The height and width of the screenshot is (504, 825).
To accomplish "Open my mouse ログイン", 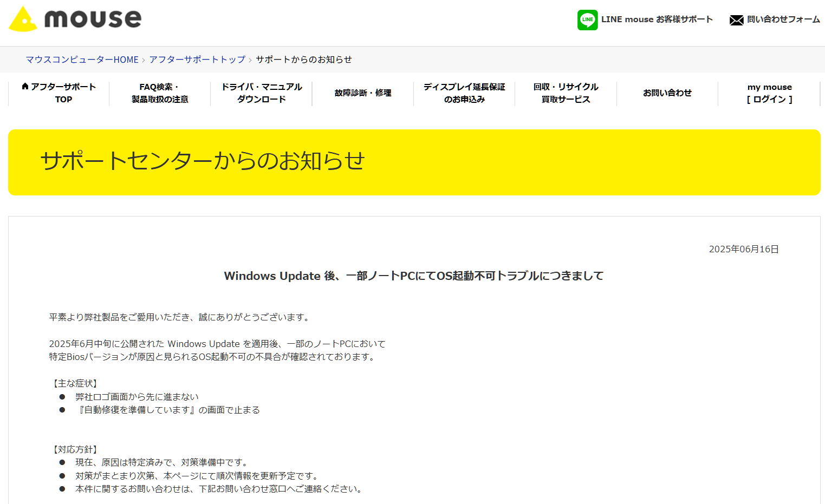I will click(x=770, y=93).
